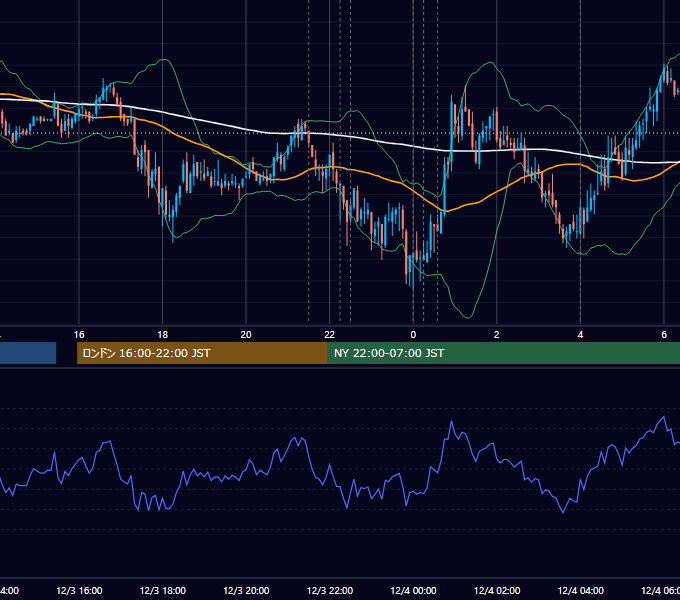680x600 pixels.
Task: Click hour label 4 on upper axis
Action: click(580, 335)
